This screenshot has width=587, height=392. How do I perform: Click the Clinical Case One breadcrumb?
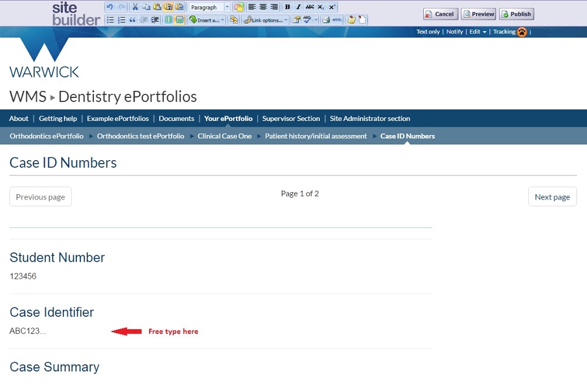pyautogui.click(x=224, y=136)
